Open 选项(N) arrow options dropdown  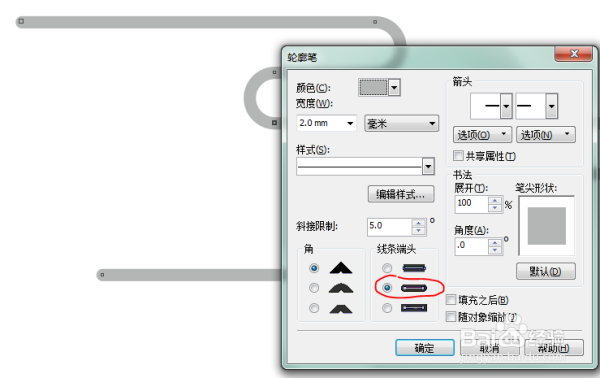[x=546, y=135]
